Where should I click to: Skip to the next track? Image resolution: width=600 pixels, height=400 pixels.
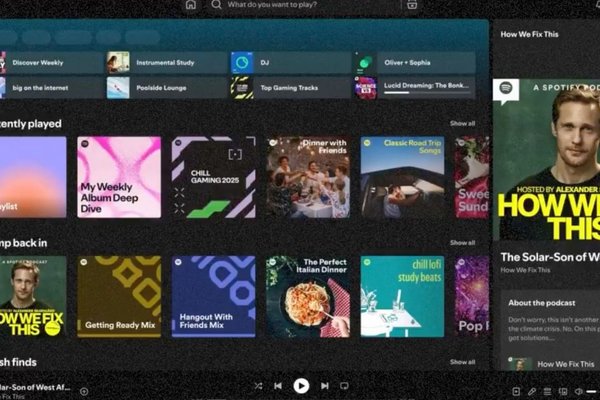[324, 386]
